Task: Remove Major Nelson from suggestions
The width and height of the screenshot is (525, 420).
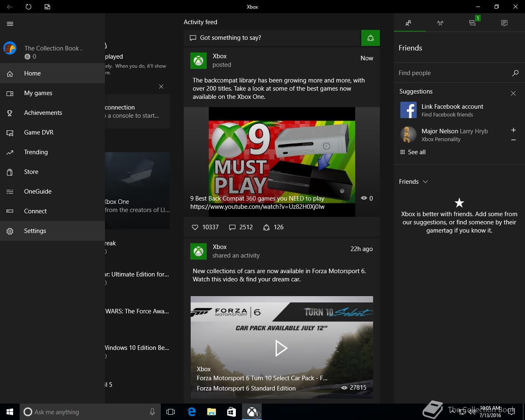Action: coord(513,140)
